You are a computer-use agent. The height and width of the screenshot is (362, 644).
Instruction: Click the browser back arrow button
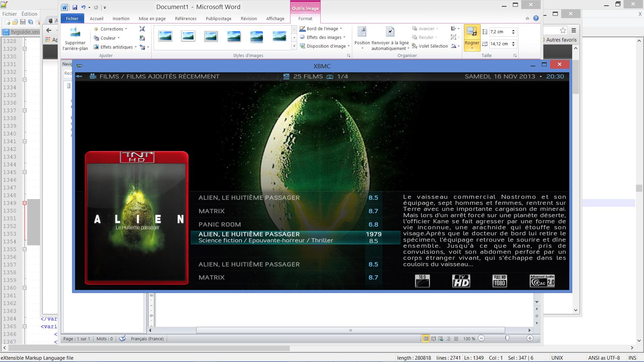pos(49,31)
